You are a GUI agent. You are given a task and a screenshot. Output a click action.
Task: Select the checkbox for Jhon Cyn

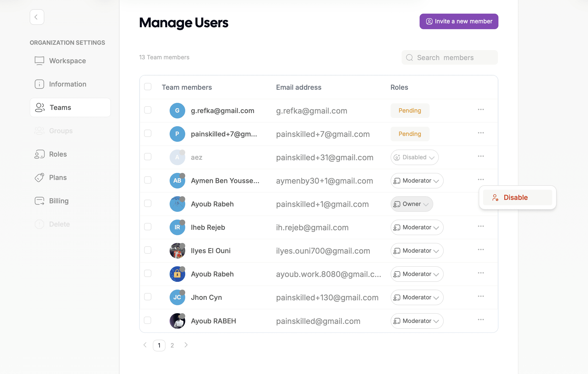pyautogui.click(x=148, y=297)
